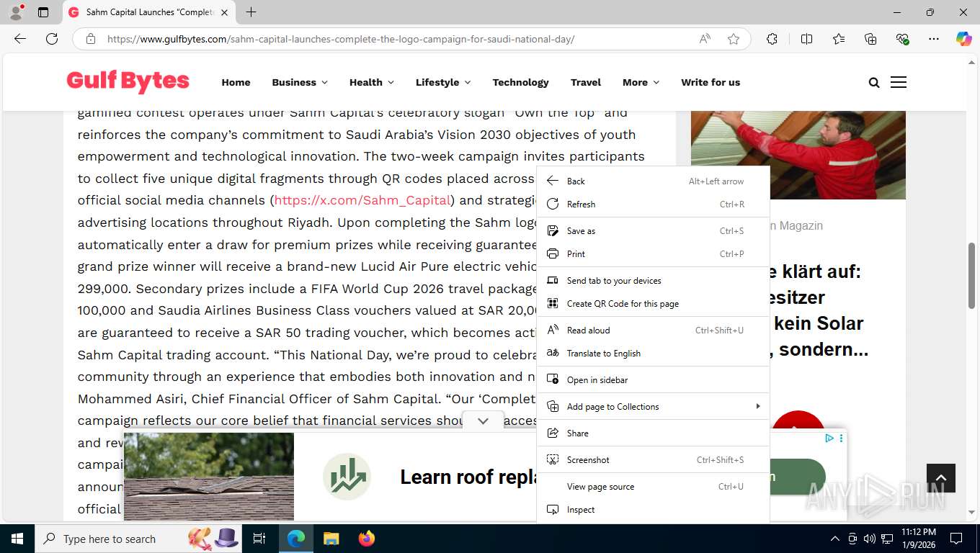Image resolution: width=980 pixels, height=553 pixels.
Task: Add this page to favorites star
Action: pyautogui.click(x=734, y=39)
